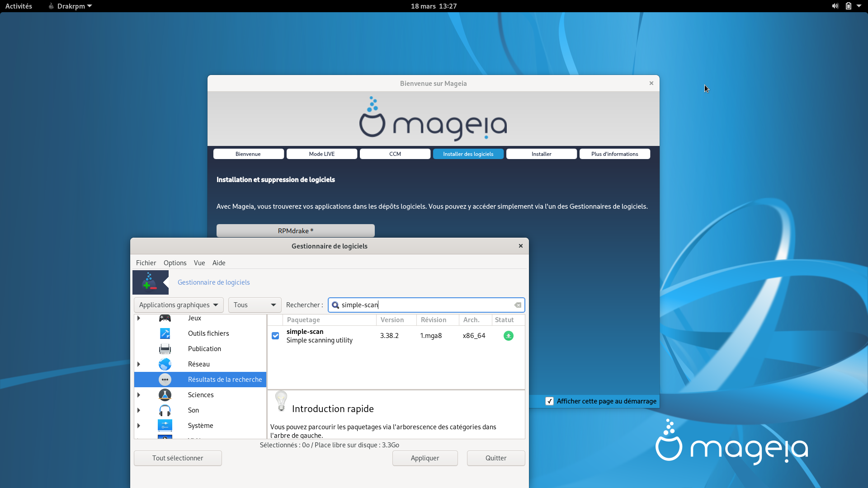Click into the Rechercher search field

(426, 305)
